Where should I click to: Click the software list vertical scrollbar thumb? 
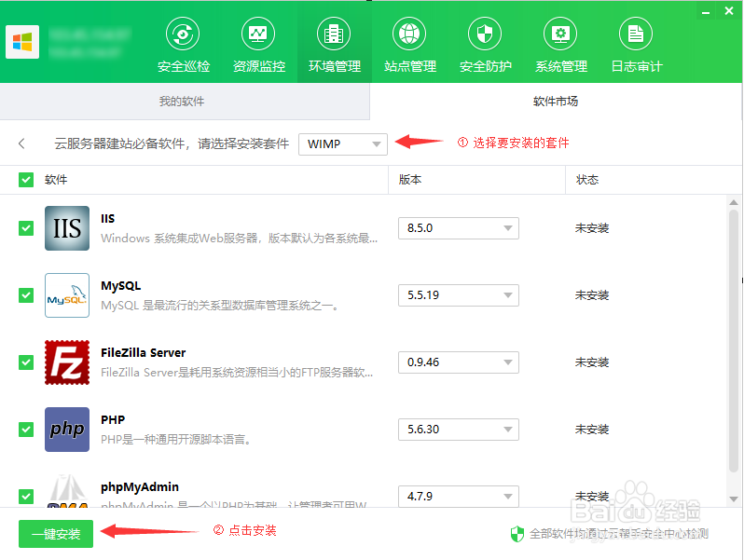(x=734, y=340)
